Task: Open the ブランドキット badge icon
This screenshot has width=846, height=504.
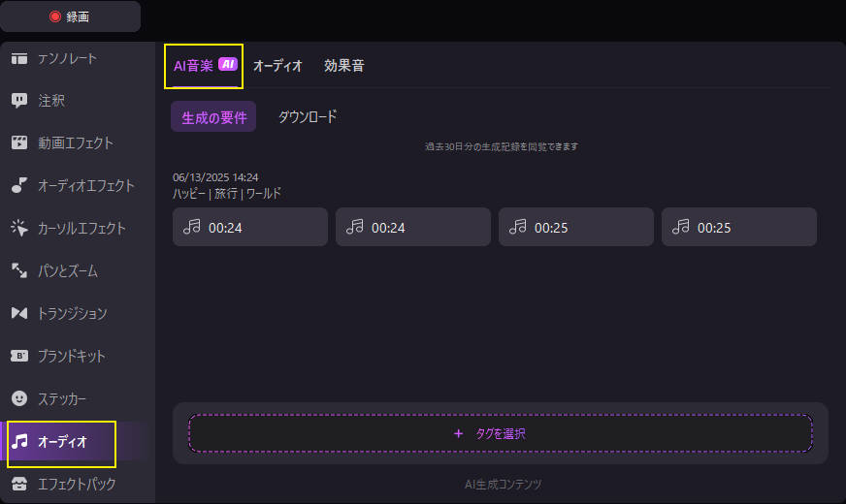Action: (x=19, y=356)
